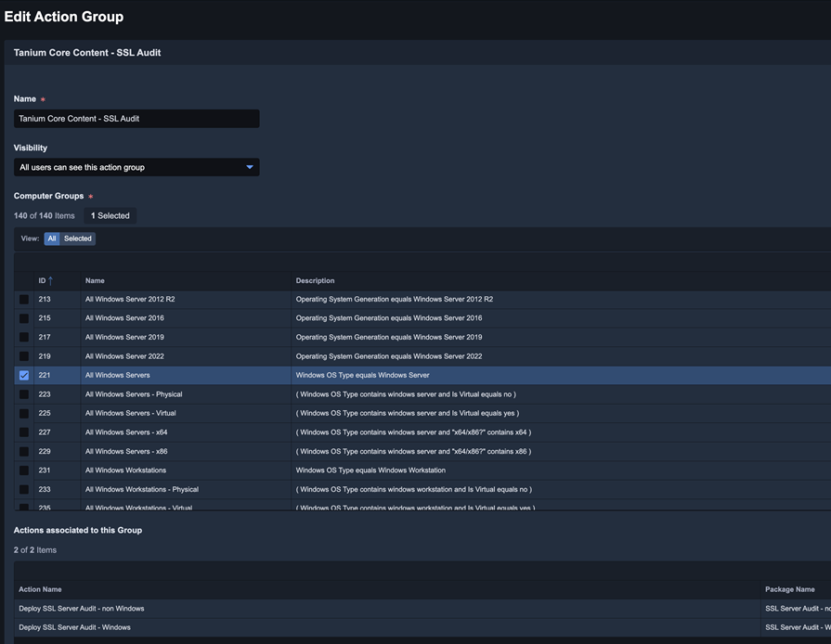Click the 1 Selected badge

110,215
